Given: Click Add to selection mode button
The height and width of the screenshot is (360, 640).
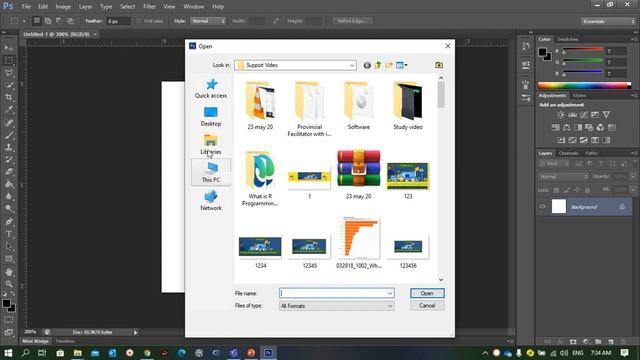Looking at the screenshot, I should (x=48, y=21).
